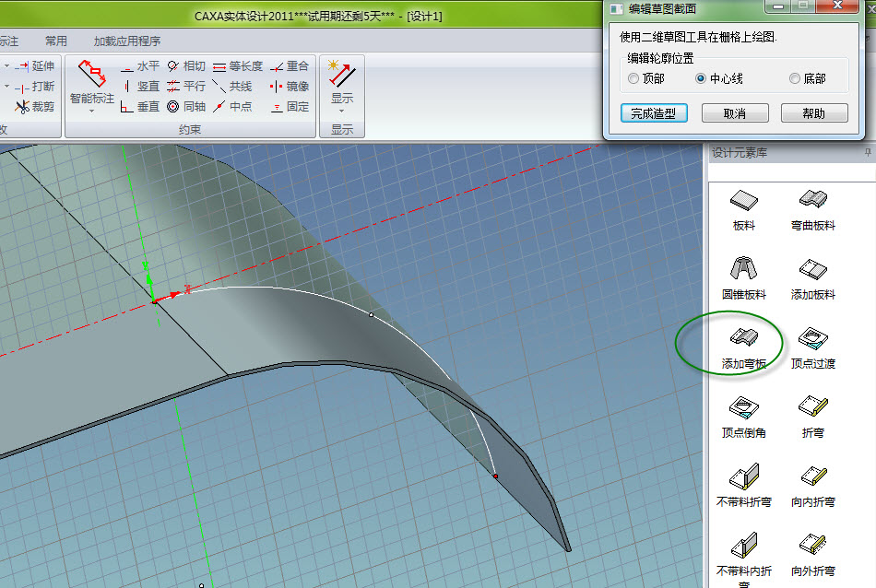This screenshot has width=876, height=588.
Task: Click the 顶点过渡 element icon
Action: [x=812, y=336]
